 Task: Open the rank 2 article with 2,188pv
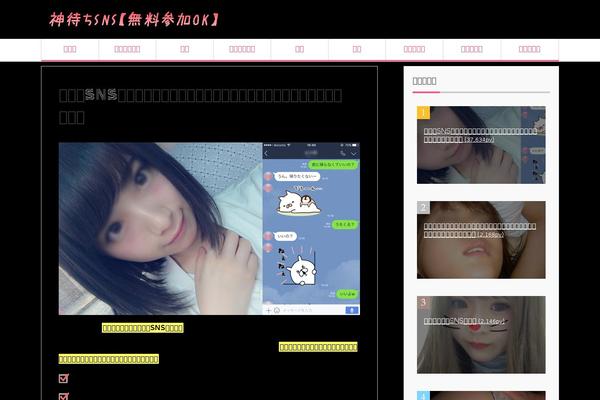(x=481, y=240)
